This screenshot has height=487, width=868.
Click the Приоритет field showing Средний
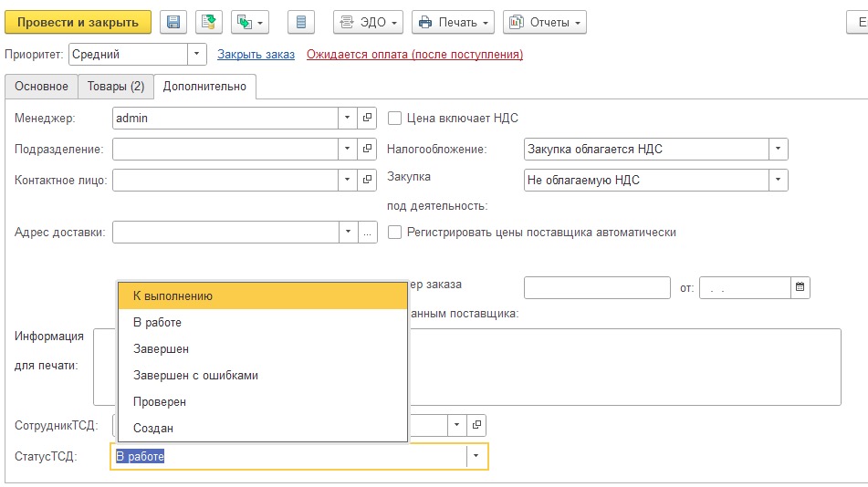click(x=129, y=54)
